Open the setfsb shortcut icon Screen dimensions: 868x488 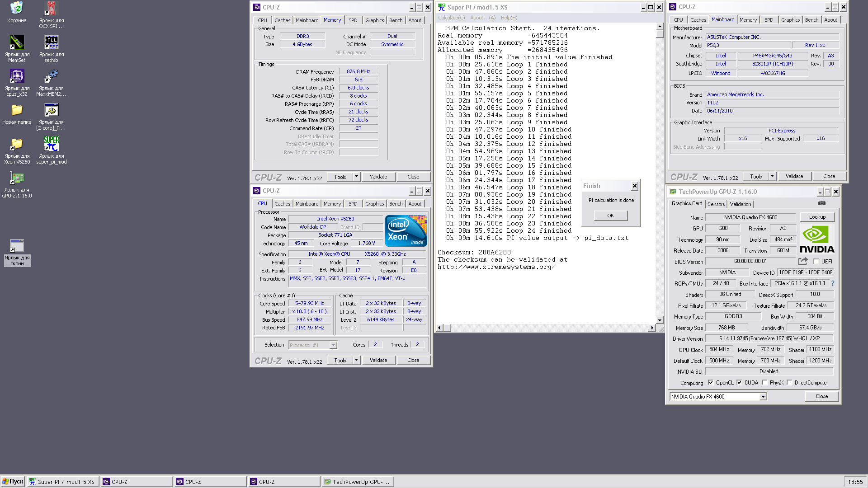click(51, 42)
